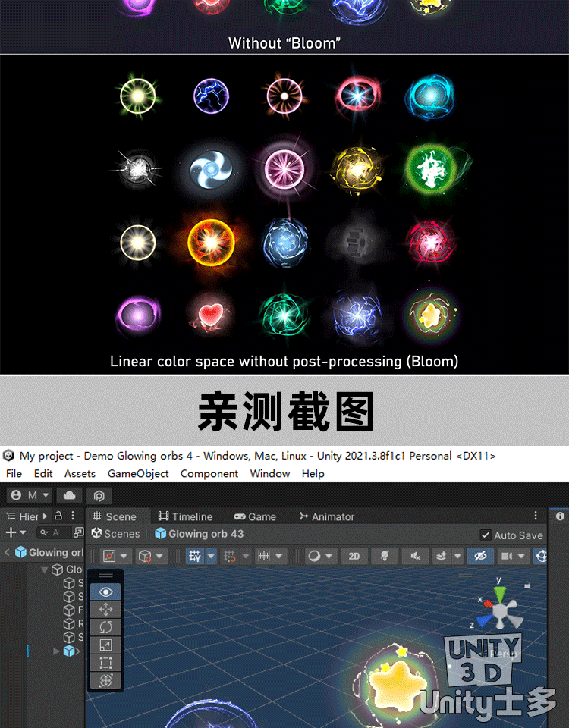Select the Move tool in tools overlay
The width and height of the screenshot is (569, 728).
click(105, 610)
